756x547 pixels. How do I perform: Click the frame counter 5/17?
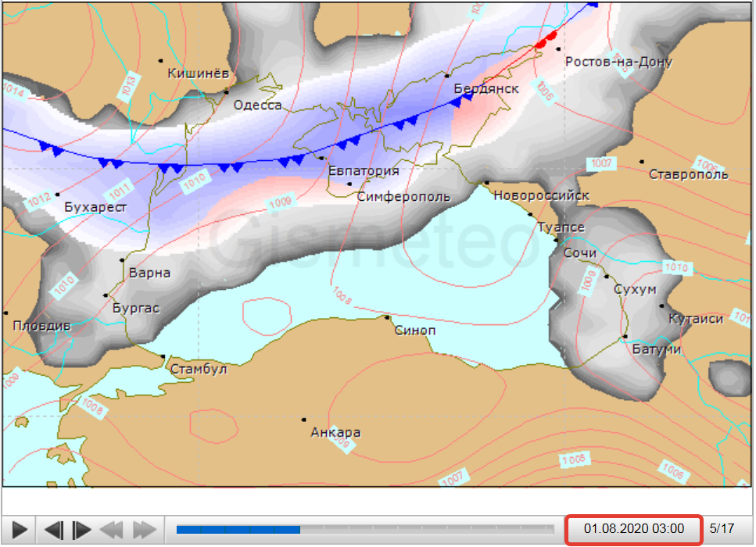722,529
